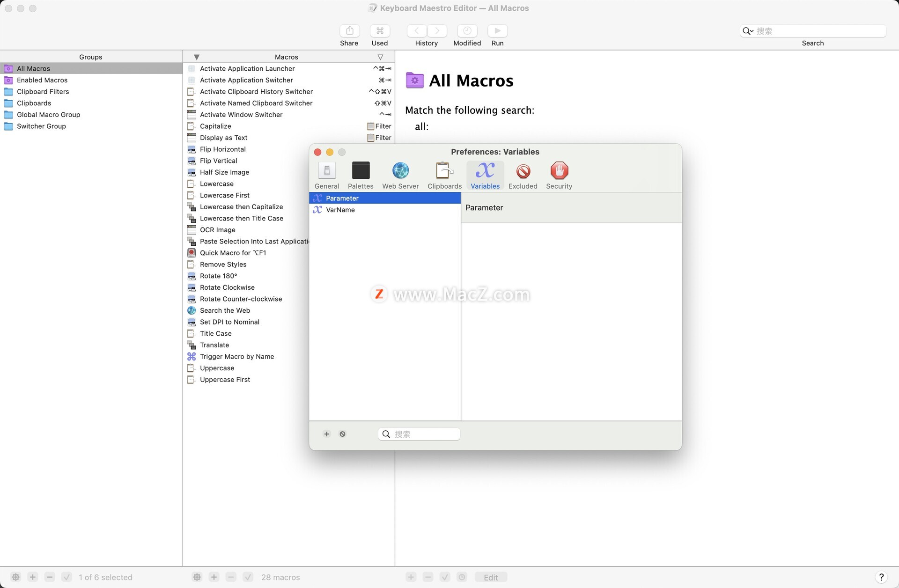Add new action in the detail pane

[411, 577]
